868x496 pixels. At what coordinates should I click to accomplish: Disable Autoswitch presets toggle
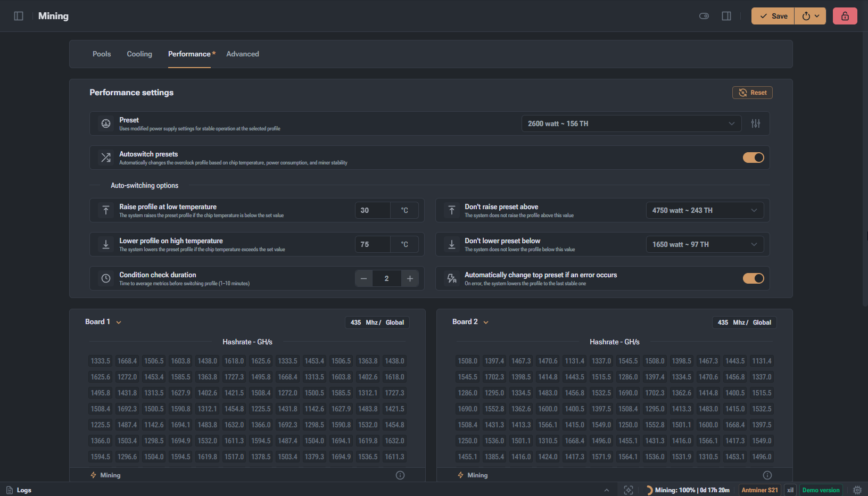click(x=754, y=158)
